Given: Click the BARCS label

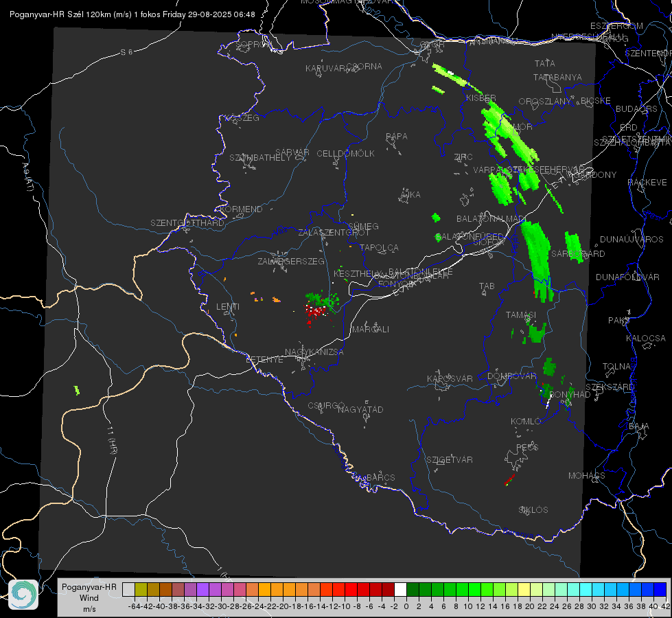Looking at the screenshot, I should point(381,478).
